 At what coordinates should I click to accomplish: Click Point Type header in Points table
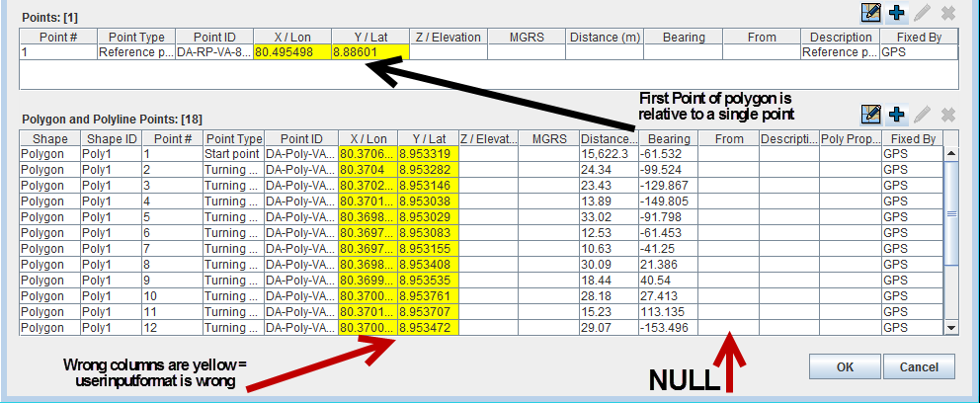pos(135,38)
